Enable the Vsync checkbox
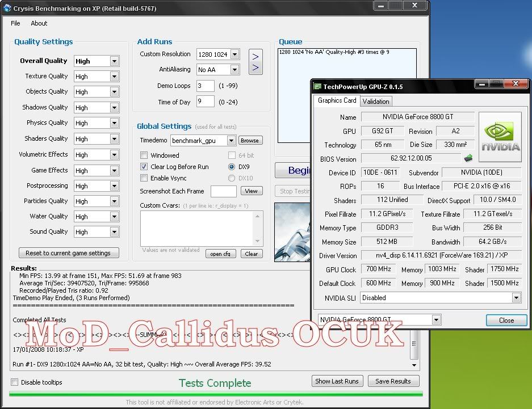 (144, 178)
